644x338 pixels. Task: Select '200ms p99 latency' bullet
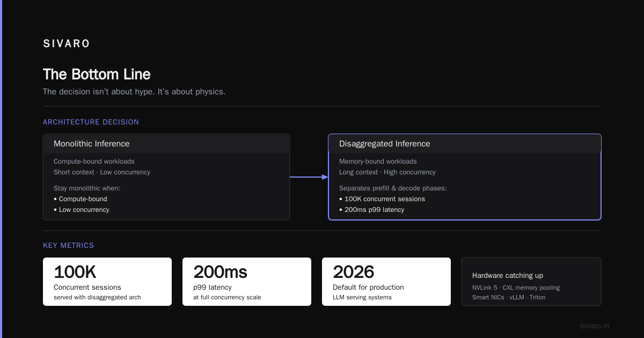(372, 210)
